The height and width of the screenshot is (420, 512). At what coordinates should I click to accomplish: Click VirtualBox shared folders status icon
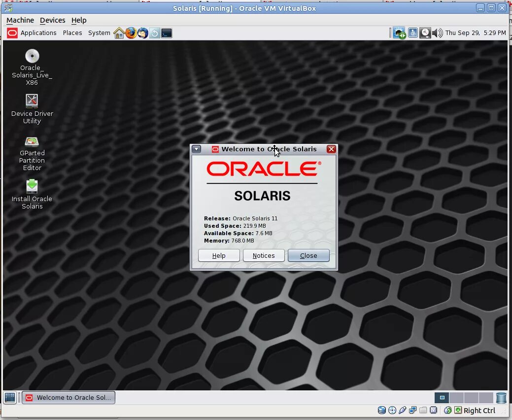coord(423,410)
